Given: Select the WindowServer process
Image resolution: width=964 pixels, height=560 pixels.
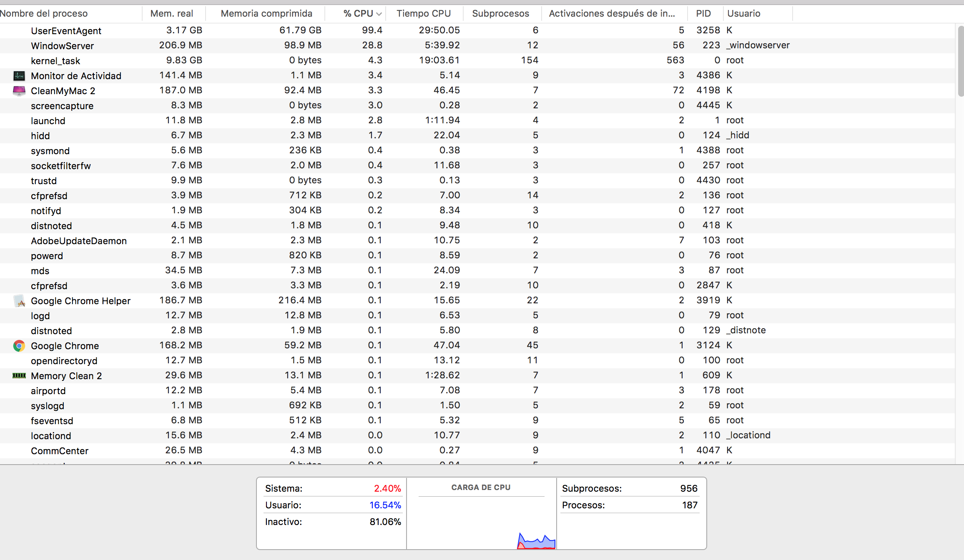Looking at the screenshot, I should (x=477, y=45).
